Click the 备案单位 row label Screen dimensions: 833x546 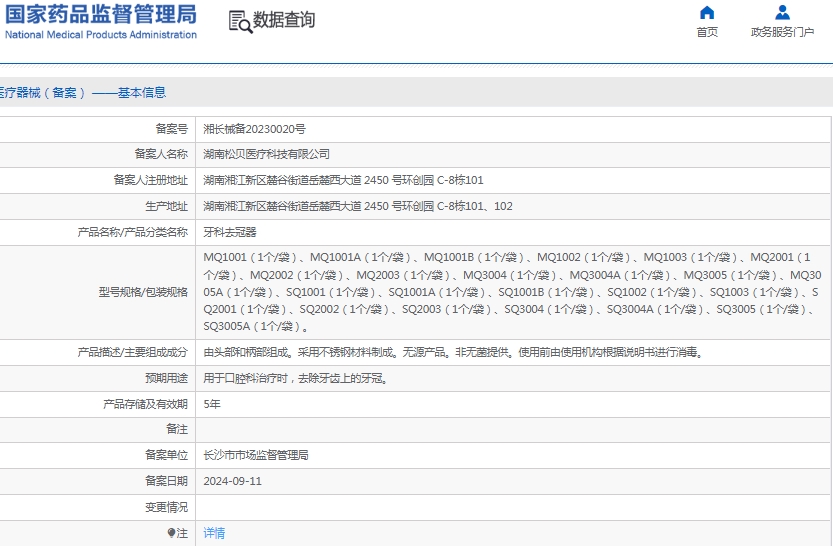click(167, 455)
